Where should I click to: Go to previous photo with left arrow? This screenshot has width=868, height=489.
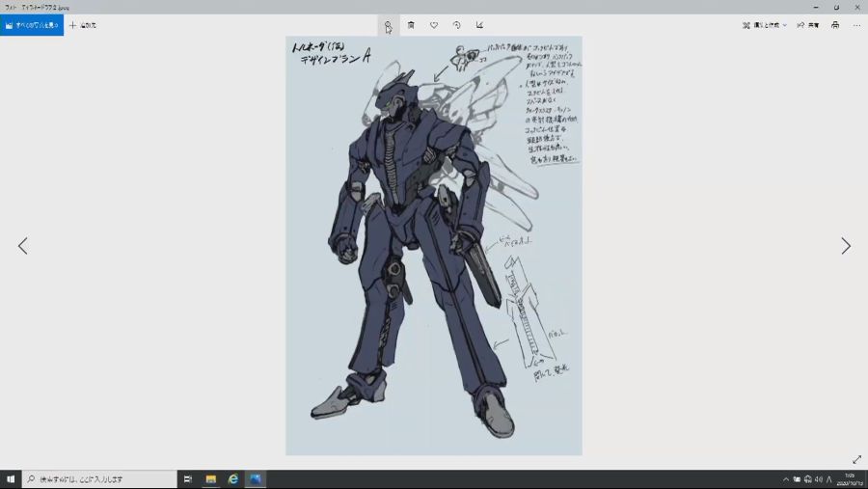(x=22, y=246)
